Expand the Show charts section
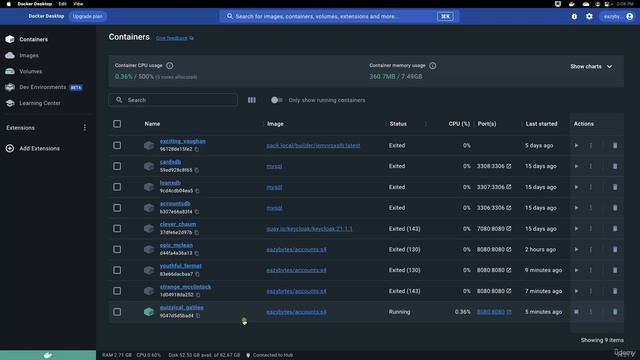This screenshot has width=640, height=360. pyautogui.click(x=591, y=67)
